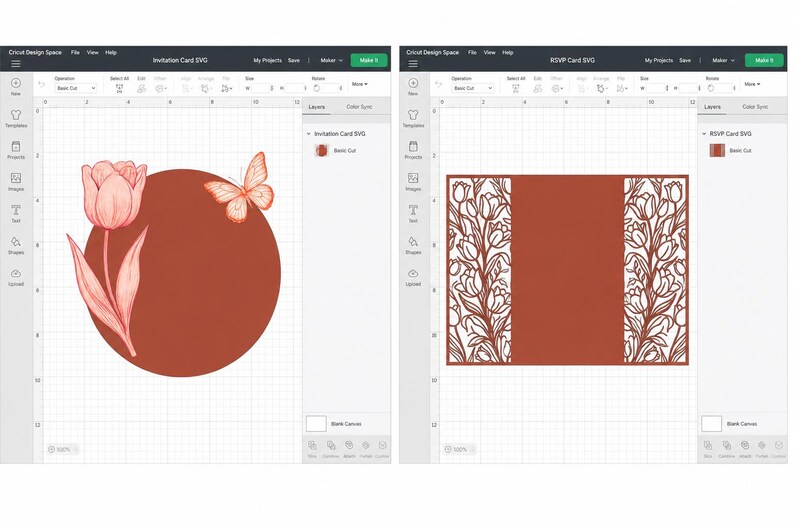Open My Projects in Invitation Card window

pos(267,60)
